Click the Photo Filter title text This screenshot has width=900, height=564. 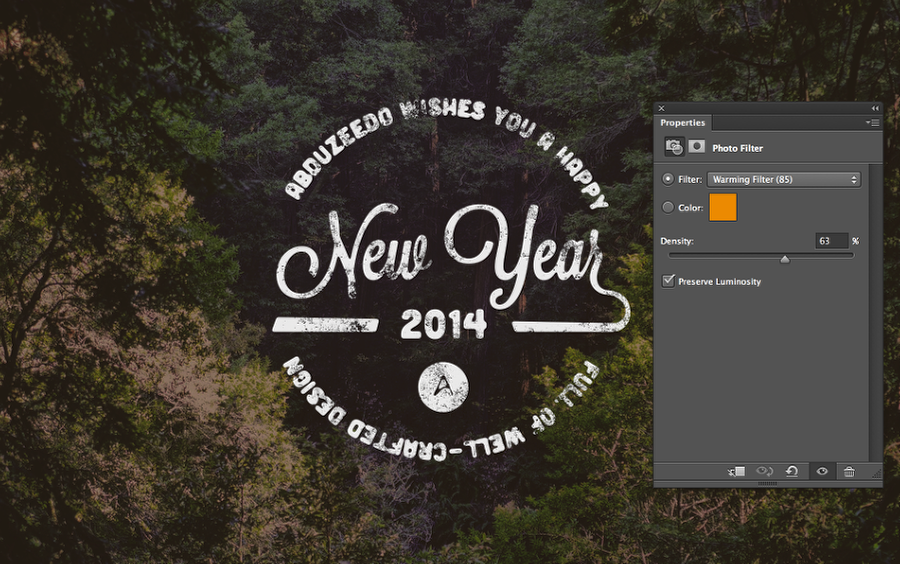point(738,148)
